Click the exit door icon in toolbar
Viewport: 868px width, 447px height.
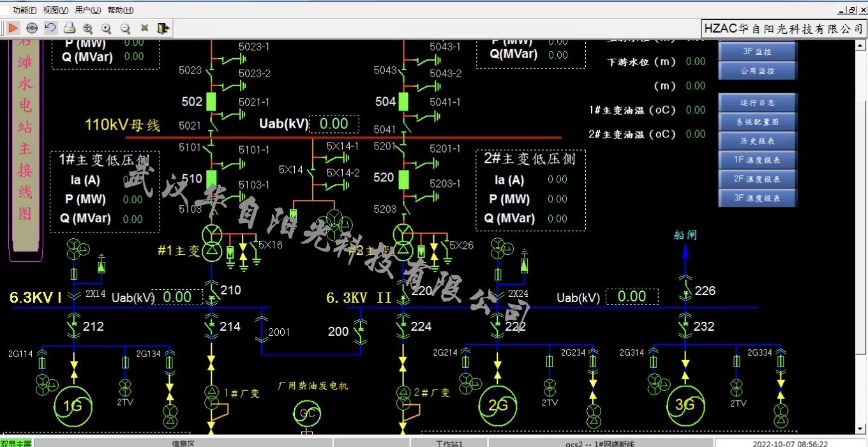[x=163, y=28]
